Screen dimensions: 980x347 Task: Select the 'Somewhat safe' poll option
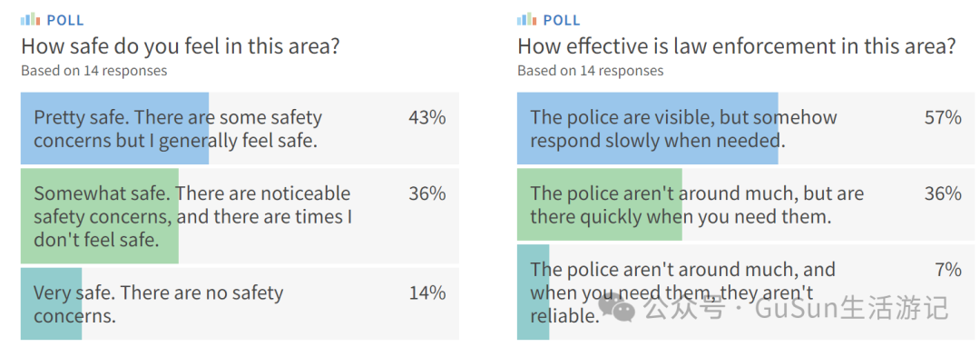(x=240, y=215)
